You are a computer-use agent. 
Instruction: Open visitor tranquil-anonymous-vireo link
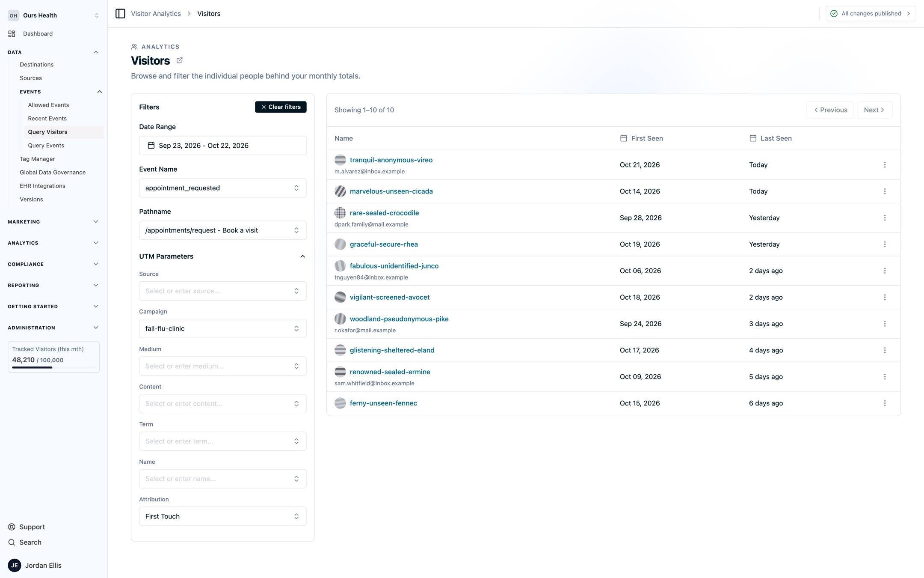[391, 160]
